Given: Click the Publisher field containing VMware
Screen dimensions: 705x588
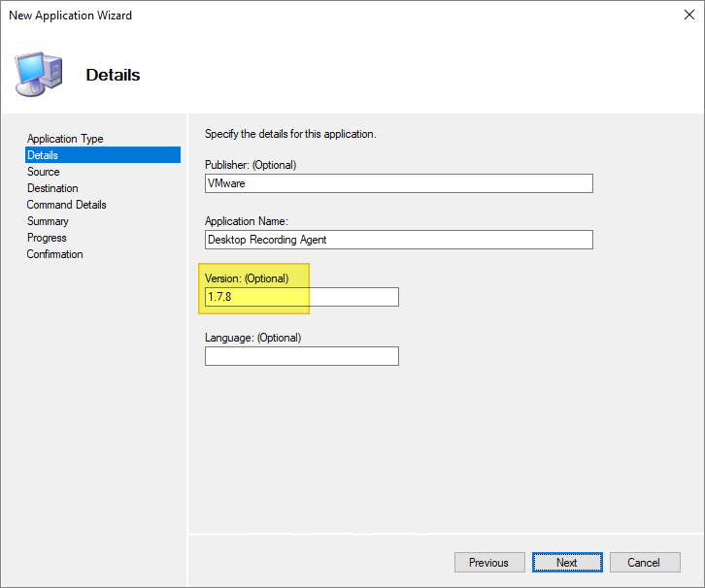Looking at the screenshot, I should (398, 183).
